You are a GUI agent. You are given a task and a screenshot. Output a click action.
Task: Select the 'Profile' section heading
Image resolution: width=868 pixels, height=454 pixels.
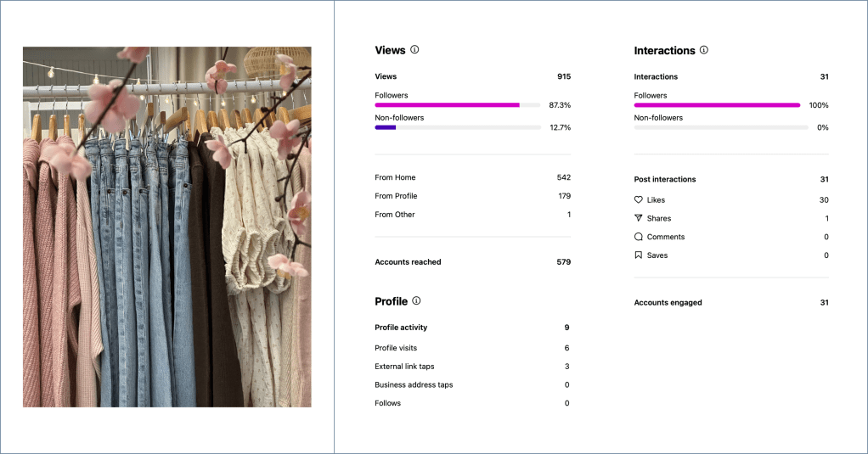coord(391,301)
